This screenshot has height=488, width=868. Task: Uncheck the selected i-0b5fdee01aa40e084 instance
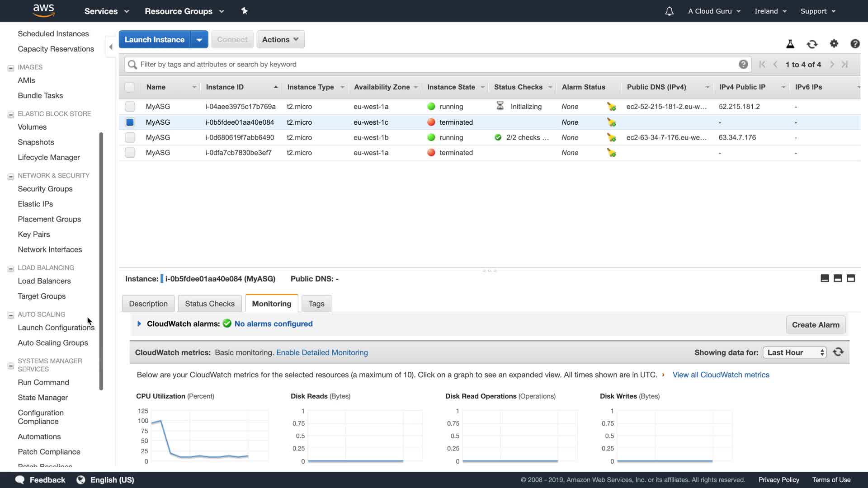[x=130, y=122]
